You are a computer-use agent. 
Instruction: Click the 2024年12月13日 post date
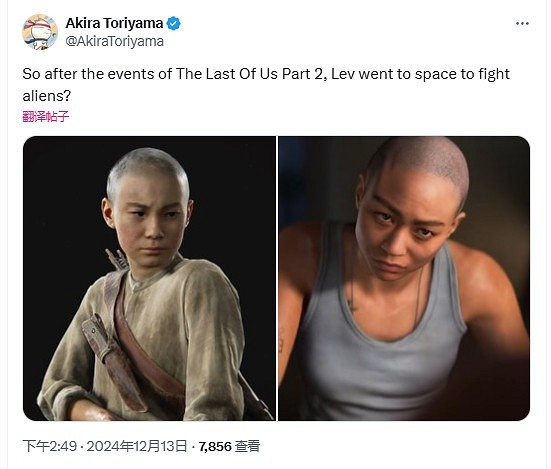tap(137, 446)
